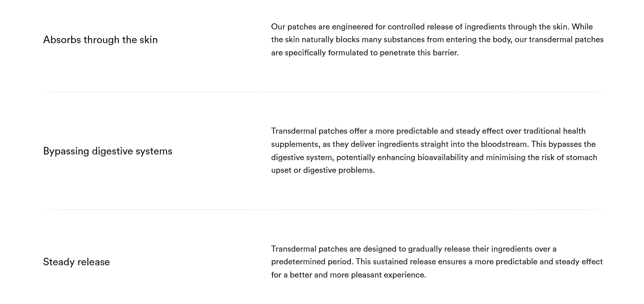644x304 pixels.
Task: Click the word "While" in the first paragraph
Action: tap(582, 27)
